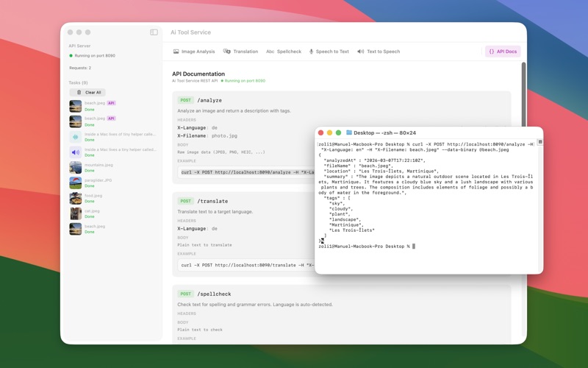The image size is (588, 368).
Task: Click the 'Tasks (9)' sidebar header
Action: tap(78, 82)
